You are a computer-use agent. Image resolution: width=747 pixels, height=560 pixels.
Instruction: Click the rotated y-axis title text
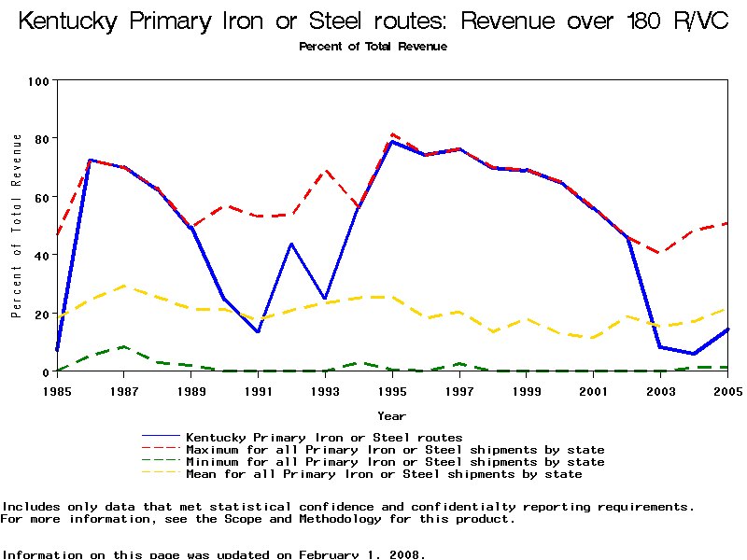coord(17,225)
